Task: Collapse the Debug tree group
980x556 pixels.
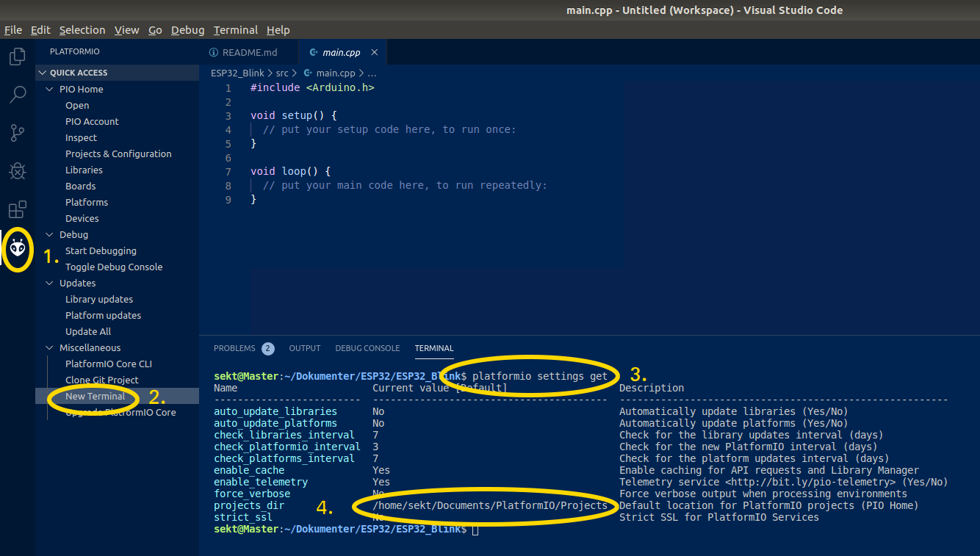Action: point(50,234)
